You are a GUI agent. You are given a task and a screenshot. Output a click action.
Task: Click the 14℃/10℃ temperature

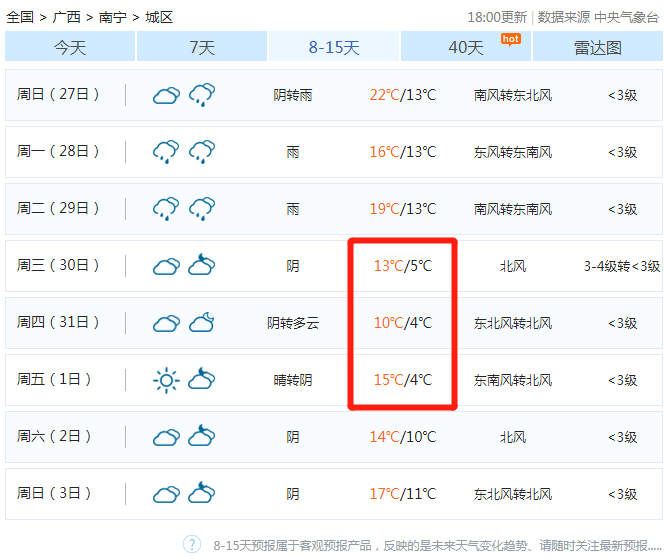pyautogui.click(x=403, y=437)
